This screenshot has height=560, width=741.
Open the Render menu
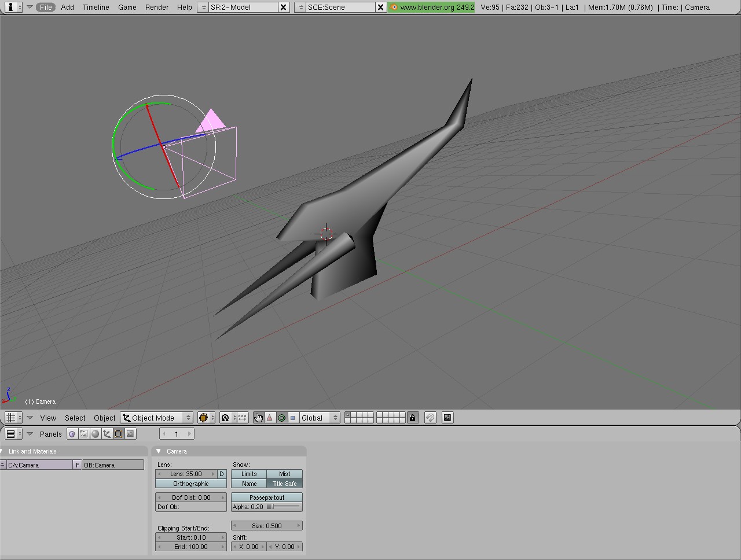click(x=156, y=8)
